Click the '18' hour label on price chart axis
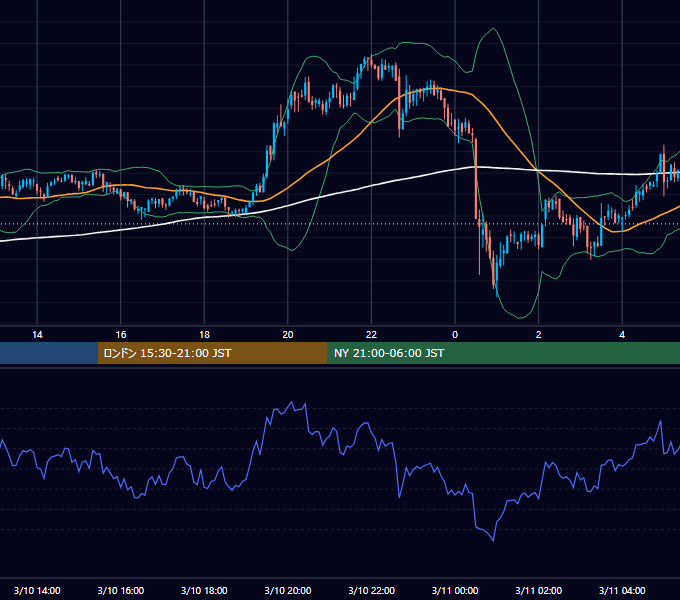Image resolution: width=680 pixels, height=600 pixels. pos(204,335)
